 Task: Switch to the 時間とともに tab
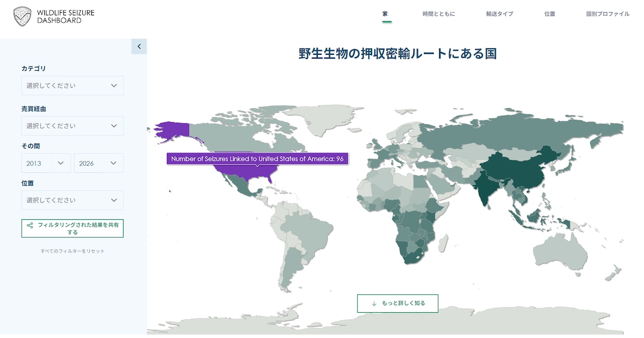coord(439,14)
